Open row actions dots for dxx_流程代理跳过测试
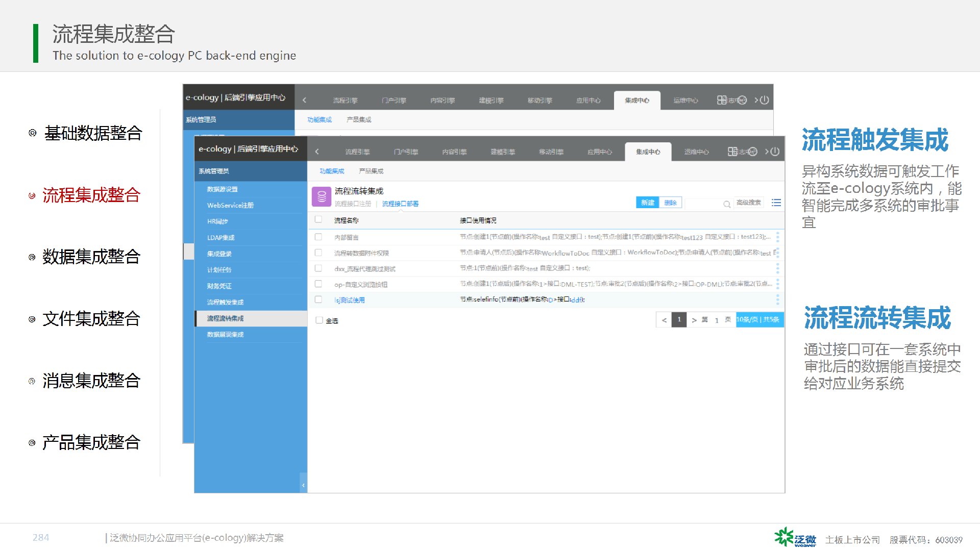The image size is (980, 551). pos(777,268)
